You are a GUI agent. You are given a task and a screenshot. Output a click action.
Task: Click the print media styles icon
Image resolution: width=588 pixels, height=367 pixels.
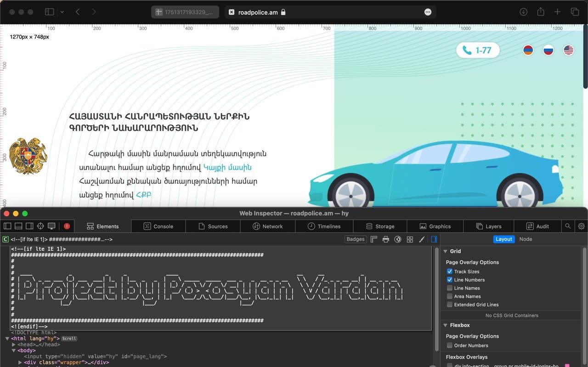click(x=386, y=239)
